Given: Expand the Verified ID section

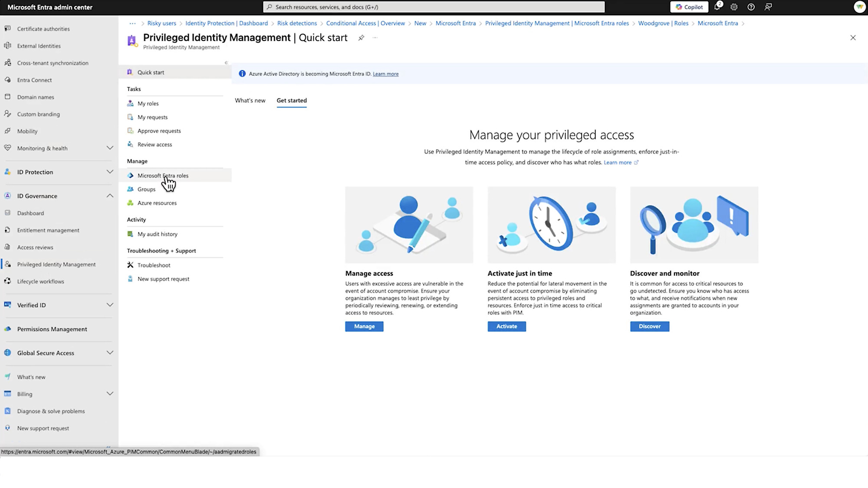Looking at the screenshot, I should 110,305.
